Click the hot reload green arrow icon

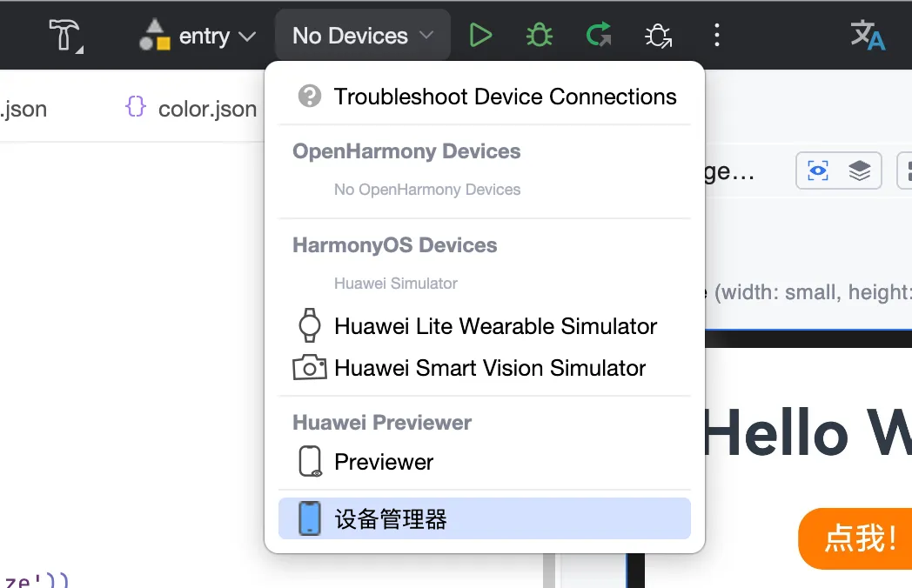pos(599,34)
